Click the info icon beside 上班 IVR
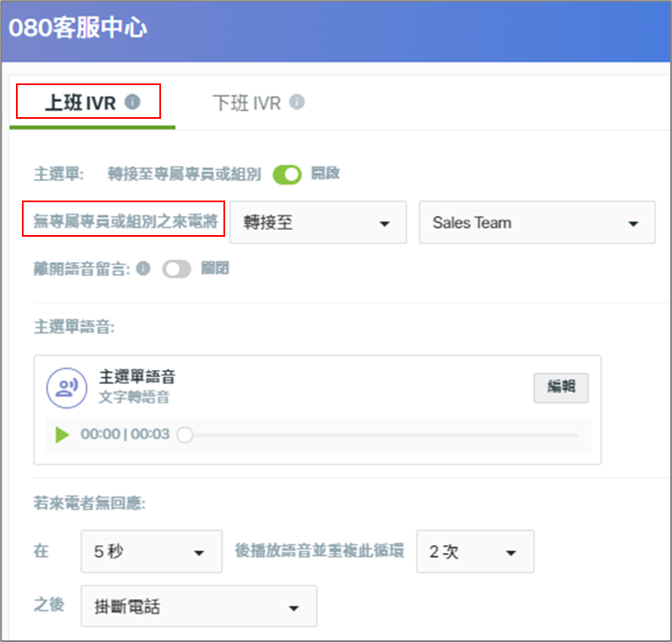672x642 pixels. click(x=132, y=102)
